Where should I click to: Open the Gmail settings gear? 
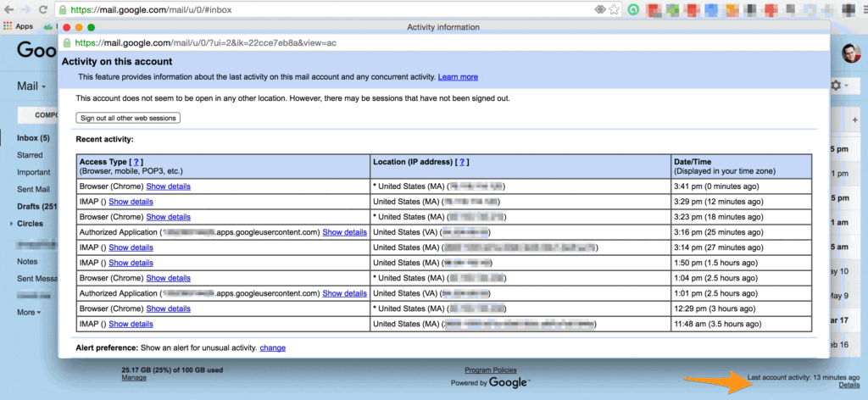click(837, 86)
